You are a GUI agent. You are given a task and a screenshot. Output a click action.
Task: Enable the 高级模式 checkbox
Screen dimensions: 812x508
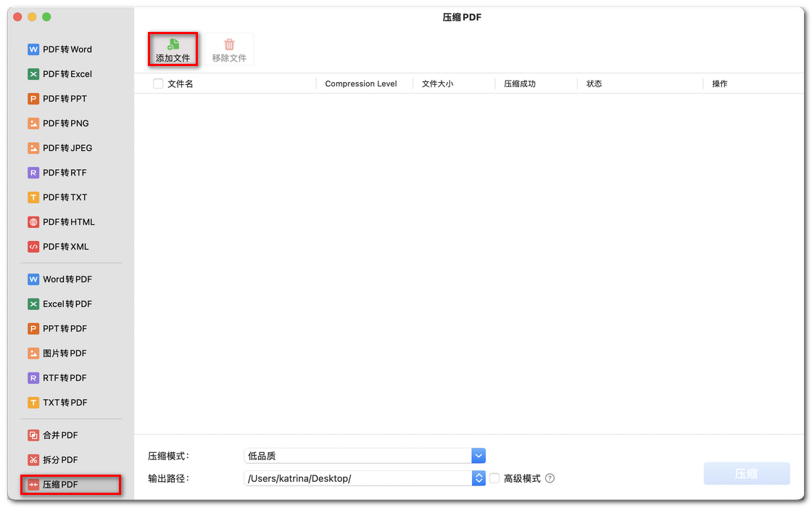(494, 478)
